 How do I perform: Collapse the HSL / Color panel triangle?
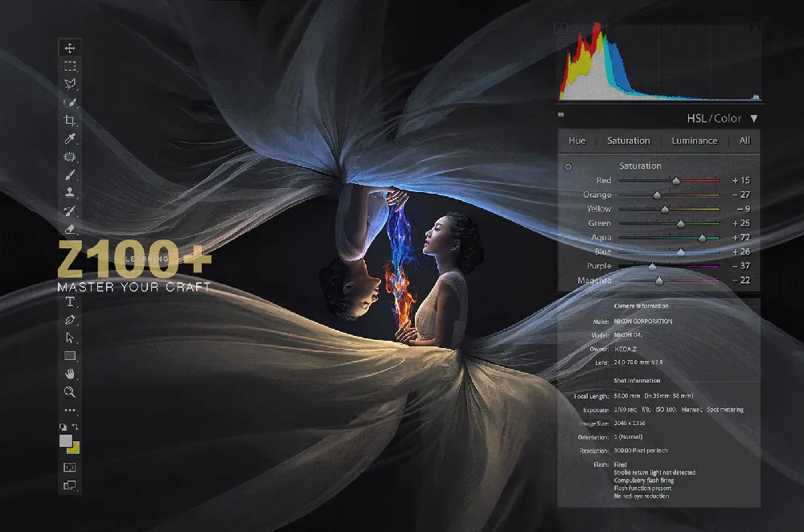tap(754, 118)
